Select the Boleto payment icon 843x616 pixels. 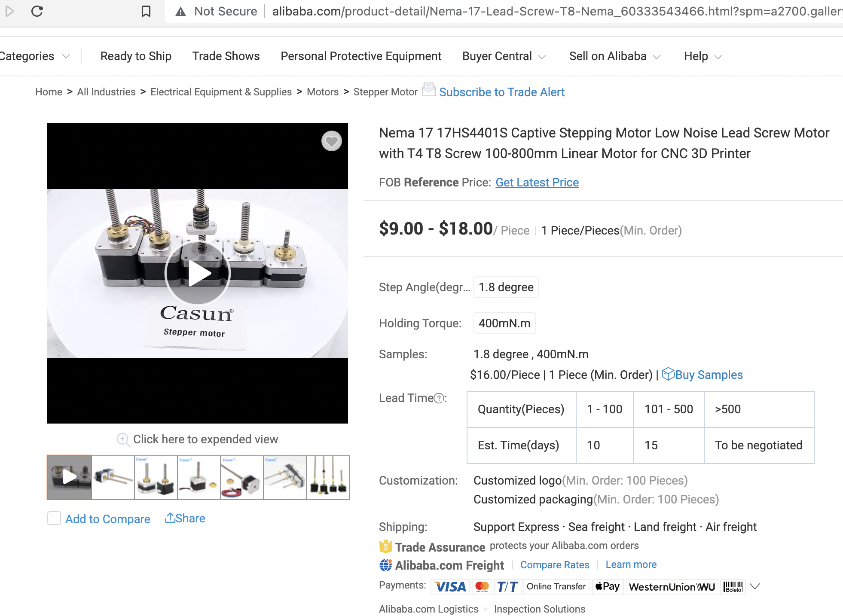pos(733,587)
